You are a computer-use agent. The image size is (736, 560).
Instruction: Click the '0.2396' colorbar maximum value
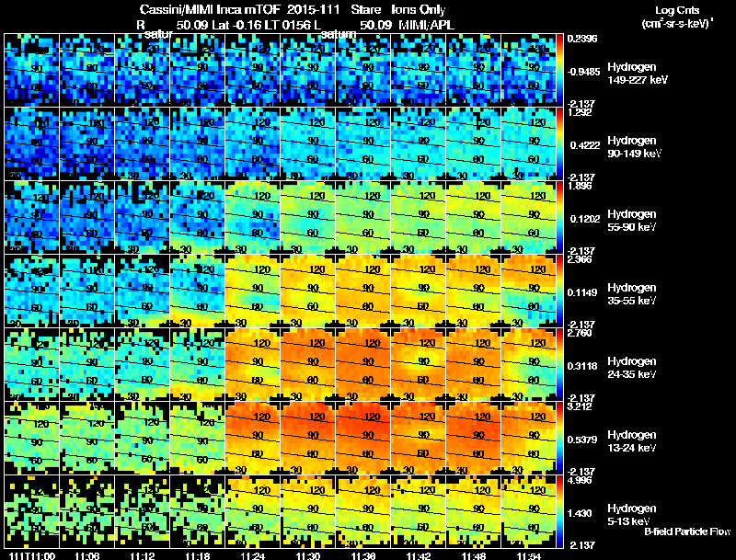click(582, 39)
